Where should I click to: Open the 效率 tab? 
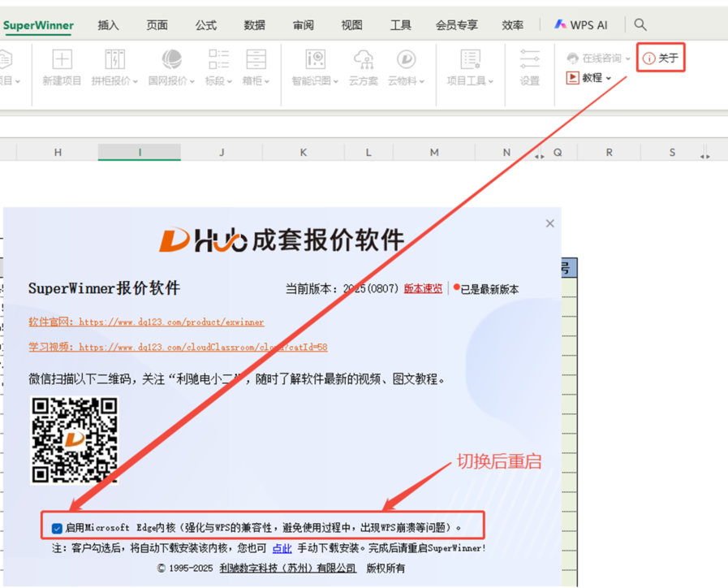pyautogui.click(x=513, y=25)
